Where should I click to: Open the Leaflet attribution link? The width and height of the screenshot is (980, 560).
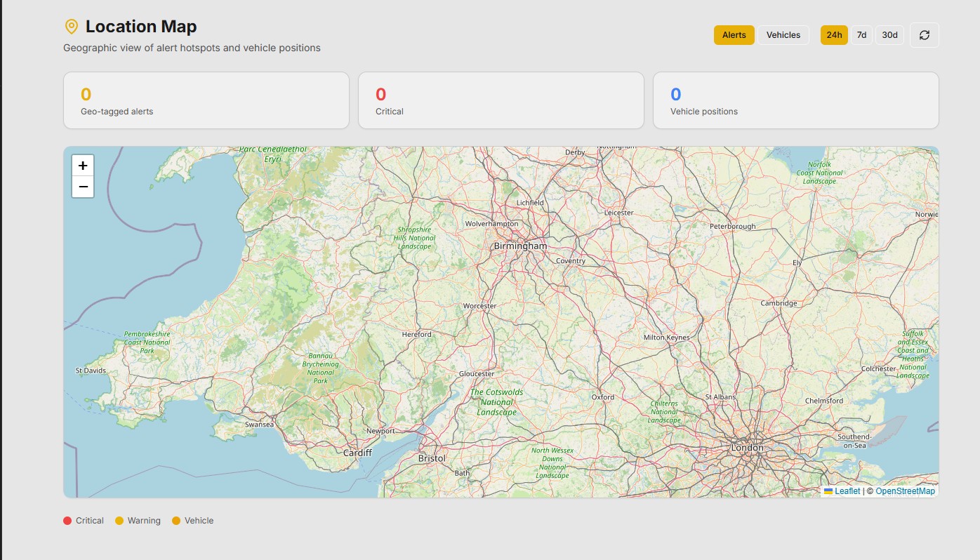tap(847, 491)
